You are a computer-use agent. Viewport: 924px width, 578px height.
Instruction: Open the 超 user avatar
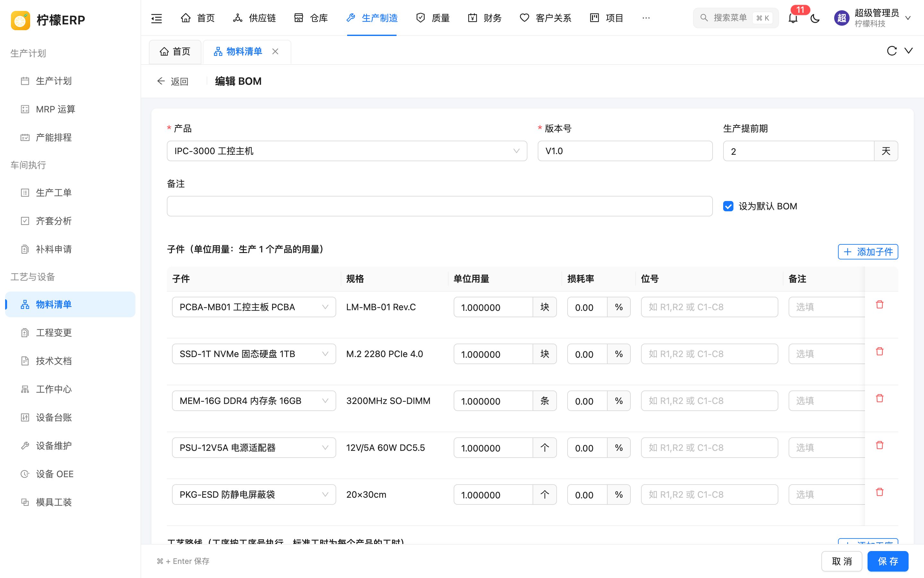click(x=842, y=18)
